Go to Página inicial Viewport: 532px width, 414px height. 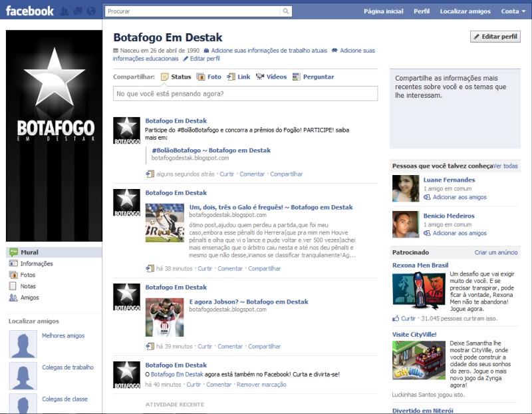(384, 11)
